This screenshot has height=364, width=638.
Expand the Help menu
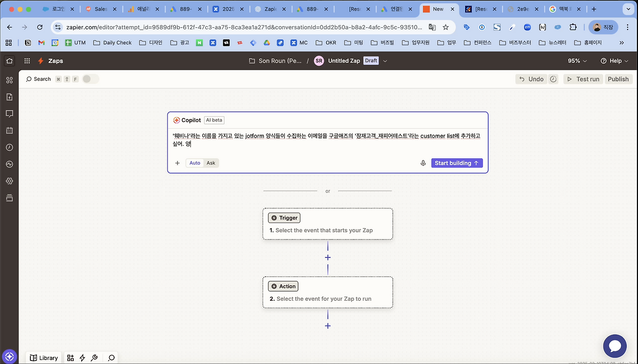coord(614,60)
